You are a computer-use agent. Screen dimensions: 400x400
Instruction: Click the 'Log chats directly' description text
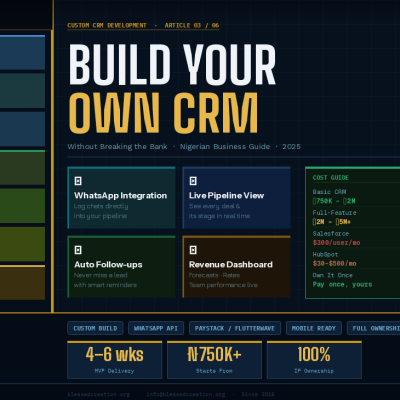tap(101, 206)
